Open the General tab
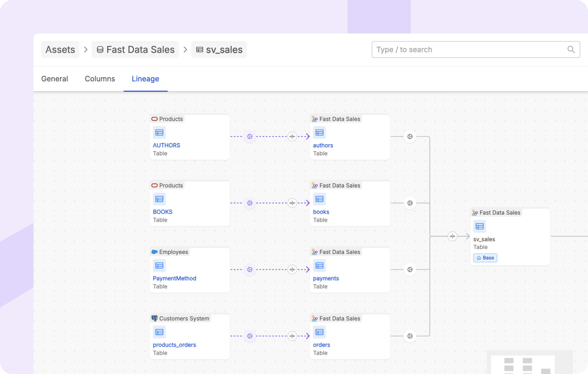Viewport: 588px width, 374px height. pos(54,79)
